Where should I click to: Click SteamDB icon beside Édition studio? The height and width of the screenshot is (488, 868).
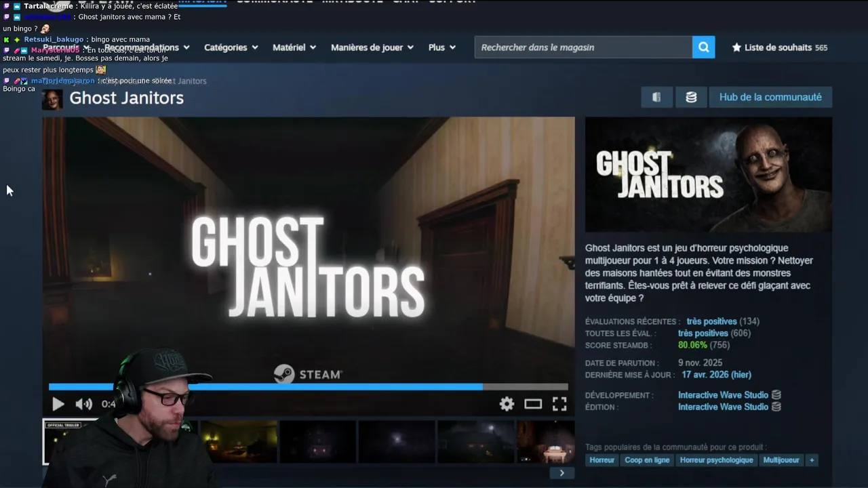[x=776, y=407]
